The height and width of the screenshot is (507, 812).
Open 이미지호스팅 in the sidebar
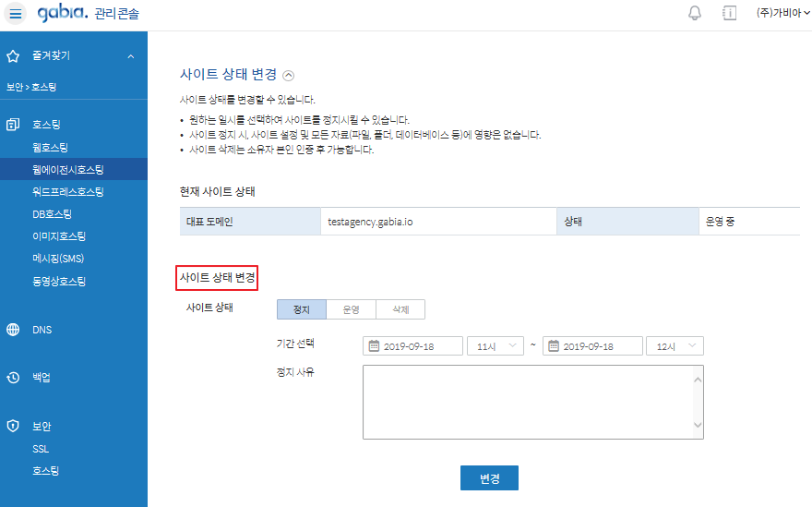pos(58,236)
